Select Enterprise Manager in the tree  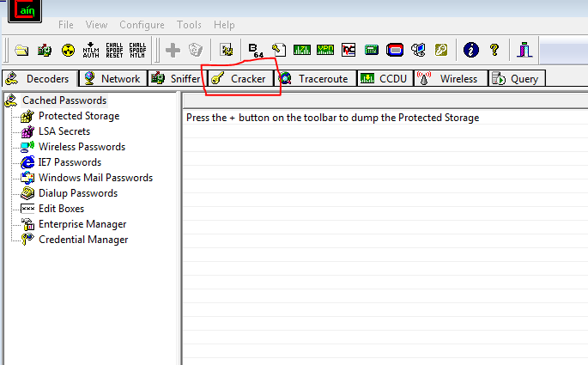82,224
